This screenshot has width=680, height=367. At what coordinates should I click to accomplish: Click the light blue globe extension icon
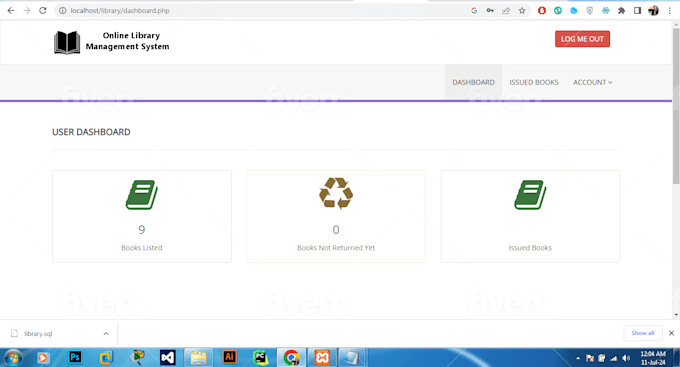pyautogui.click(x=606, y=10)
